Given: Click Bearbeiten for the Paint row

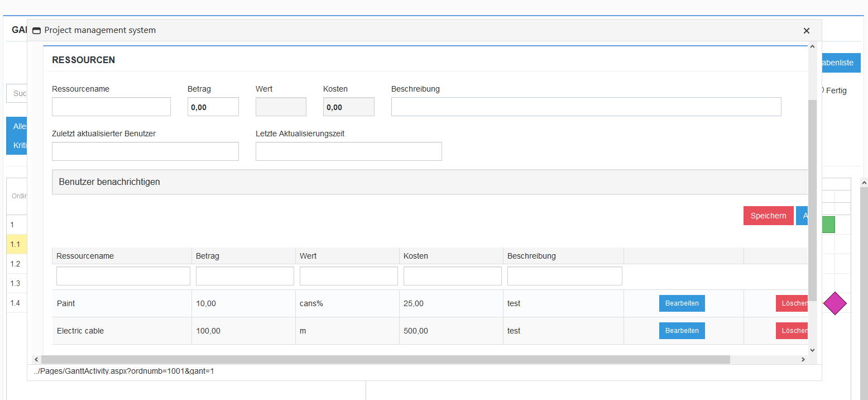Looking at the screenshot, I should pos(682,303).
